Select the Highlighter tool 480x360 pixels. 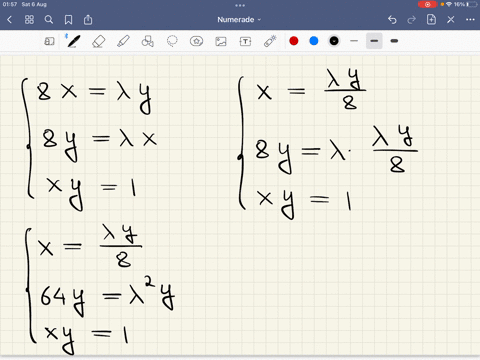point(123,41)
